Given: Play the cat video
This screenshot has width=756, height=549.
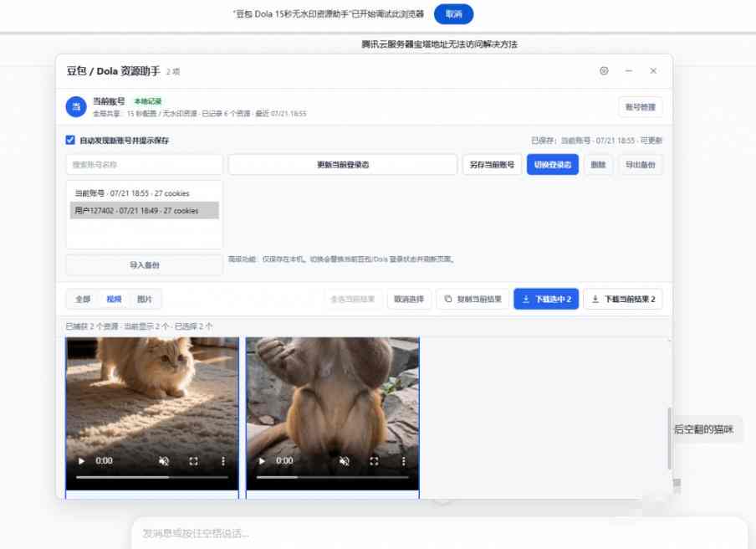Looking at the screenshot, I should tap(81, 461).
